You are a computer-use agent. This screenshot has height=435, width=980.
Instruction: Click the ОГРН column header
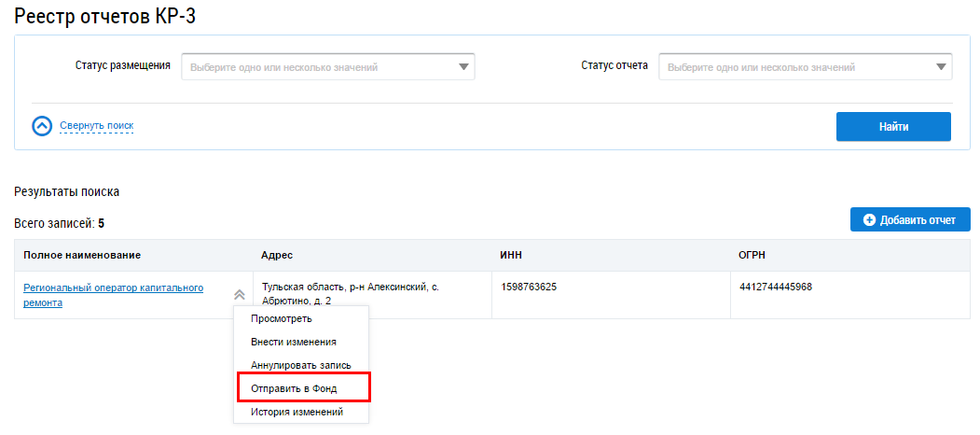[753, 255]
